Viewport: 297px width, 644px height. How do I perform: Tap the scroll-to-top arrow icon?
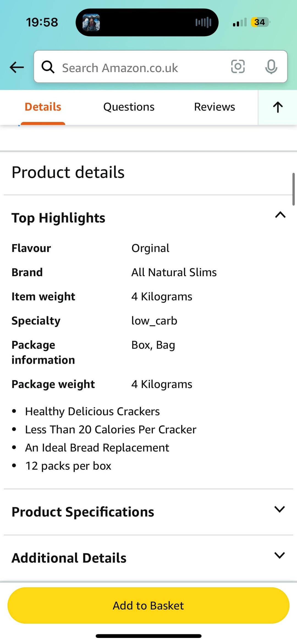coord(278,107)
